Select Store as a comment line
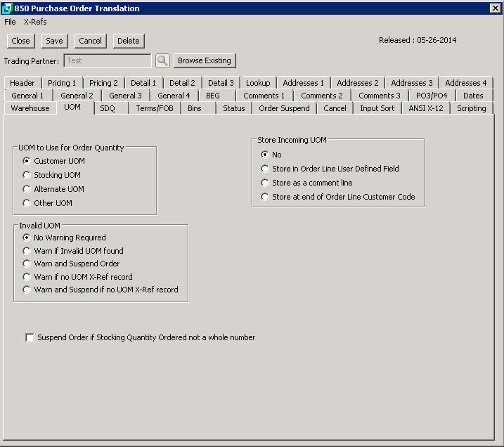This screenshot has height=447, width=504. tap(265, 183)
